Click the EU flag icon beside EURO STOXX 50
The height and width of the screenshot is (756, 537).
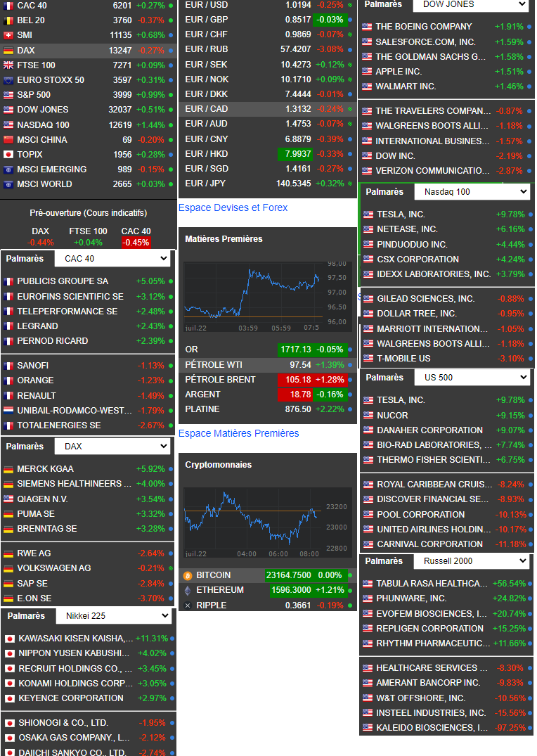point(8,80)
